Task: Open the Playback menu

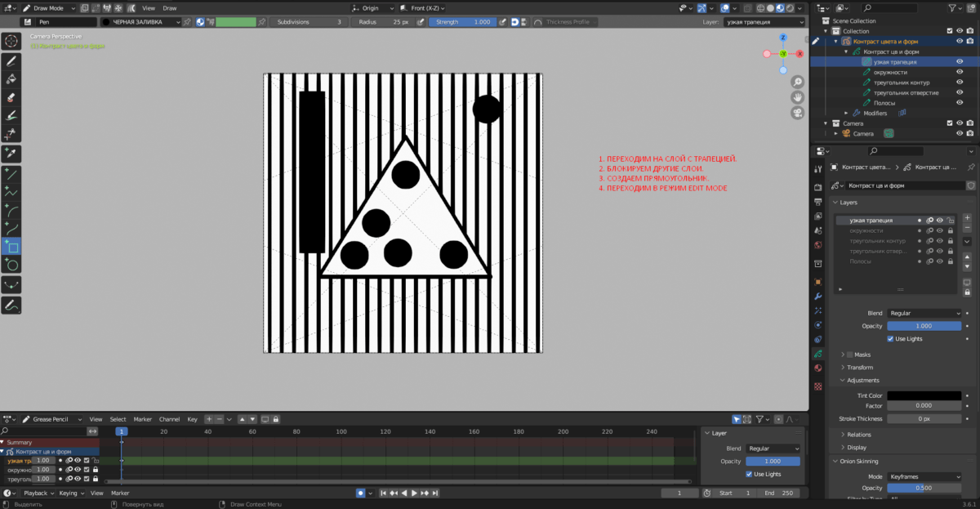Action: 37,493
